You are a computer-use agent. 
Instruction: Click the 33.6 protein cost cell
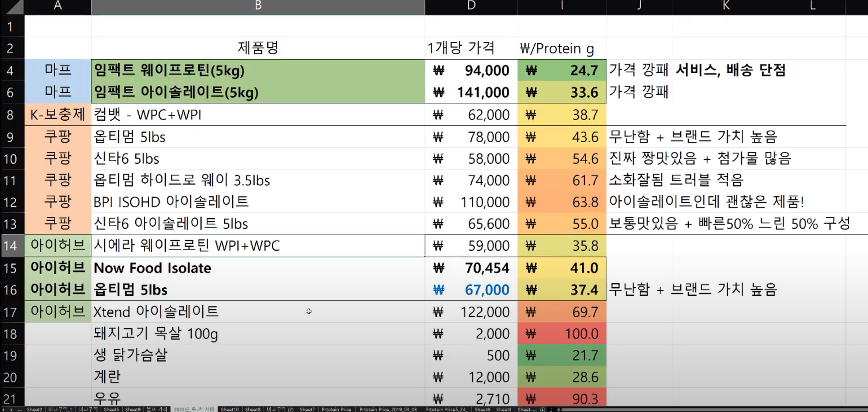[562, 92]
